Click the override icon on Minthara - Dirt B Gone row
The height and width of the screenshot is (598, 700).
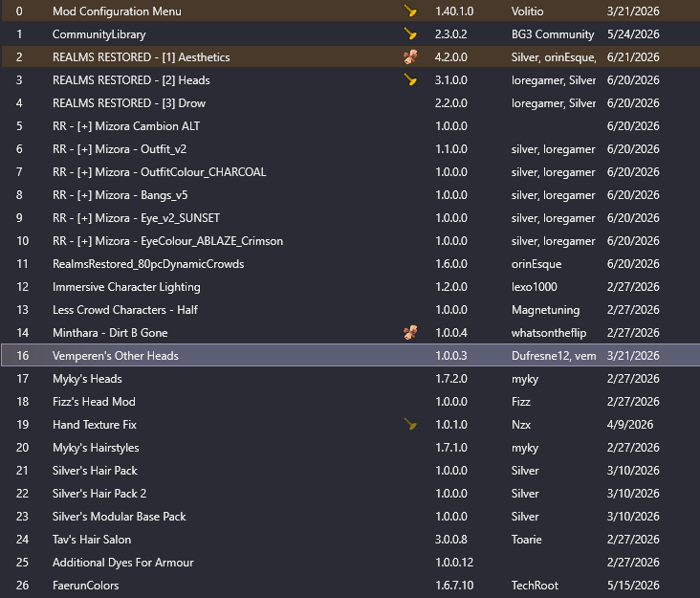pos(410,332)
